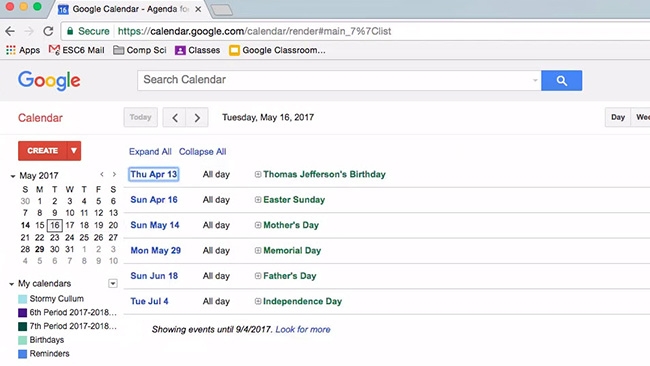Click Expand All link
The image size is (650, 366).
click(150, 152)
